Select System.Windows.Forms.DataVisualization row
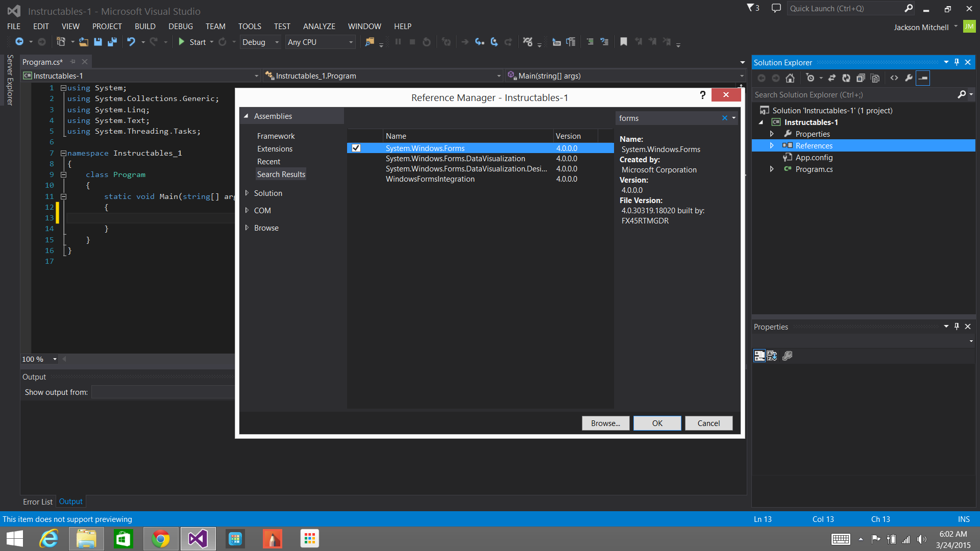The height and width of the screenshot is (551, 980). (480, 159)
